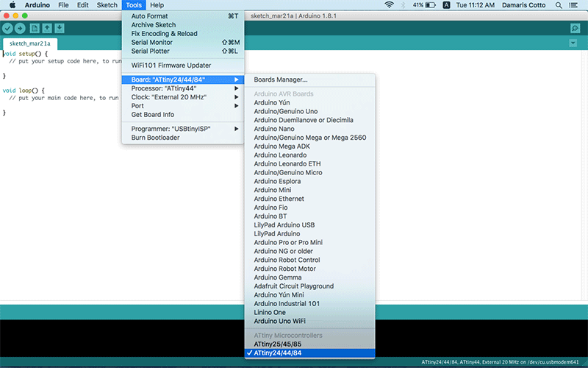
Task: Select Arduino Leonardo board
Action: click(x=309, y=155)
